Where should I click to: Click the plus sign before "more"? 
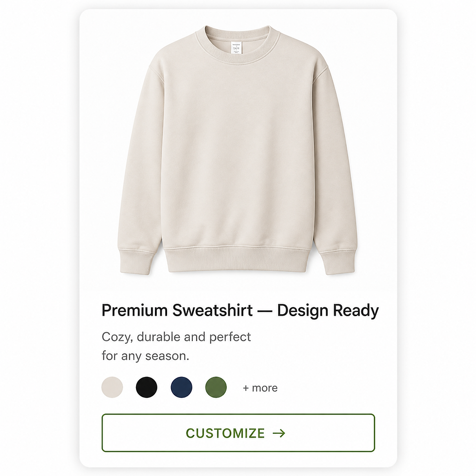[x=246, y=388]
